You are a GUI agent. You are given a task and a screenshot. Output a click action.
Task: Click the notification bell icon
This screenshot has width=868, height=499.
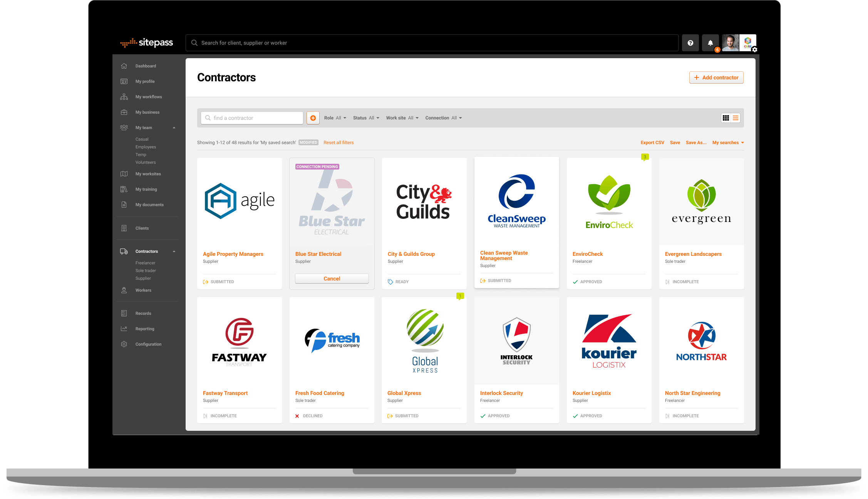tap(710, 42)
